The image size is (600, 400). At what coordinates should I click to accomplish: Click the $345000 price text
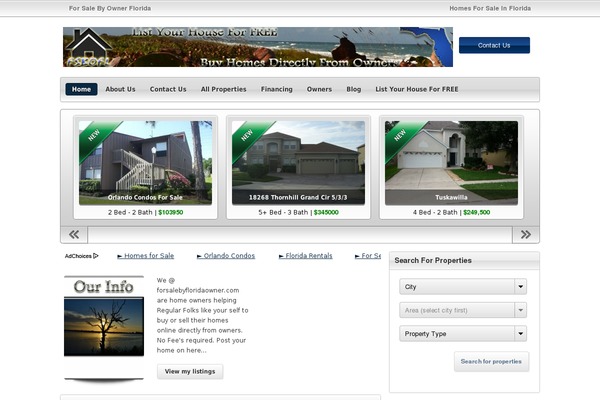pos(326,212)
